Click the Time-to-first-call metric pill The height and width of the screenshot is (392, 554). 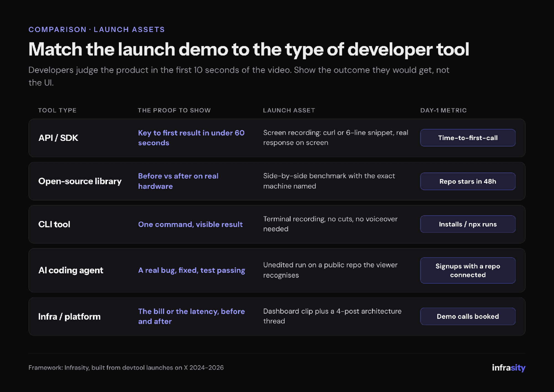(x=468, y=138)
